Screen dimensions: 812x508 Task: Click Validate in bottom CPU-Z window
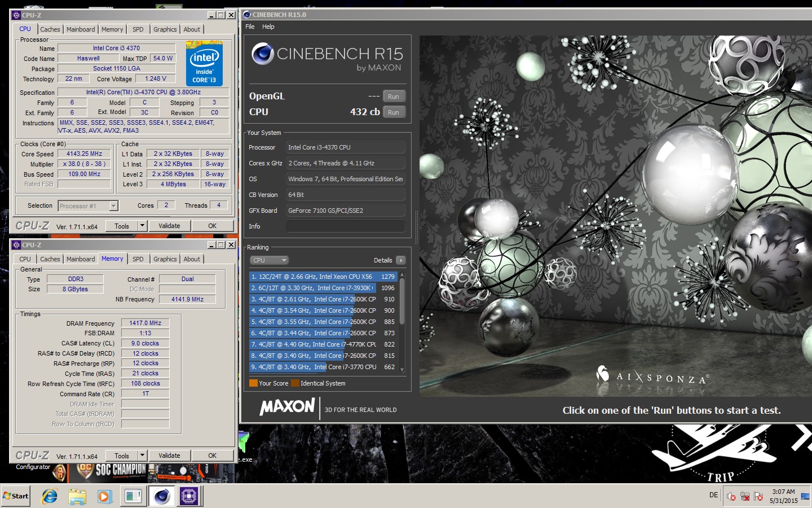pyautogui.click(x=169, y=456)
